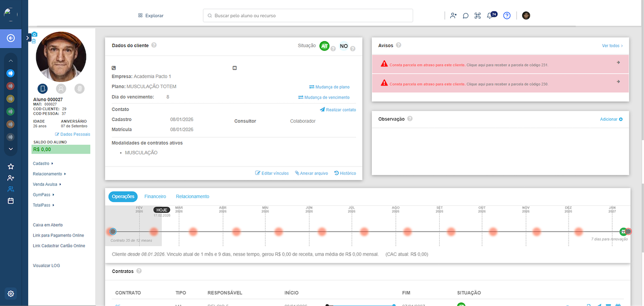Open the overdue parcela 231 warning
This screenshot has height=306, width=644.
(x=500, y=65)
